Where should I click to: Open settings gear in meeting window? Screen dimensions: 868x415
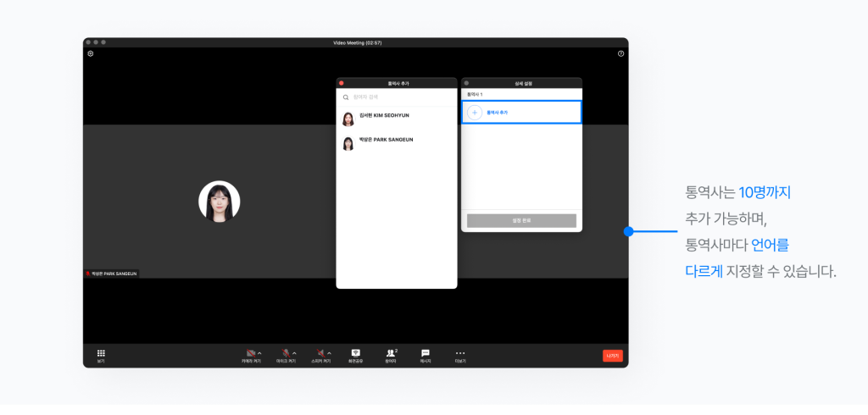91,53
